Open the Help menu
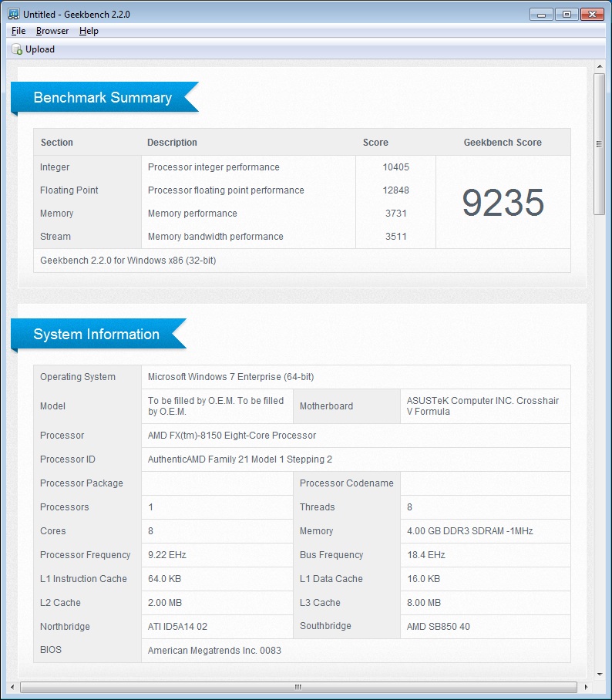The image size is (612, 700). click(89, 31)
